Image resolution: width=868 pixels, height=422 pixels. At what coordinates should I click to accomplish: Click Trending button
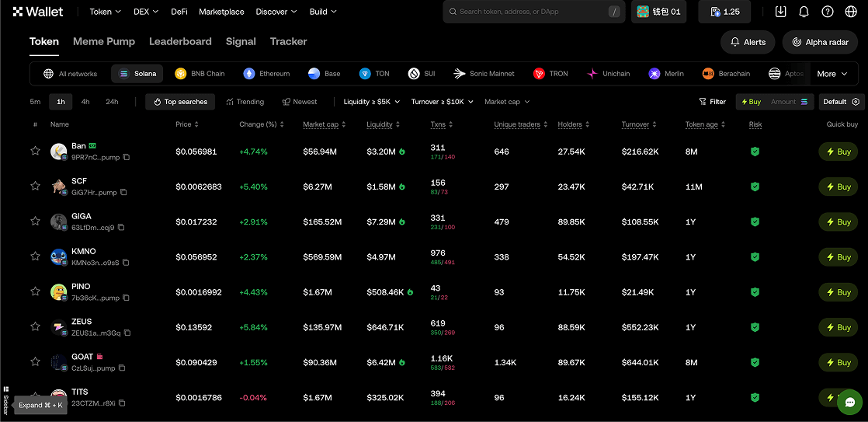pyautogui.click(x=245, y=102)
